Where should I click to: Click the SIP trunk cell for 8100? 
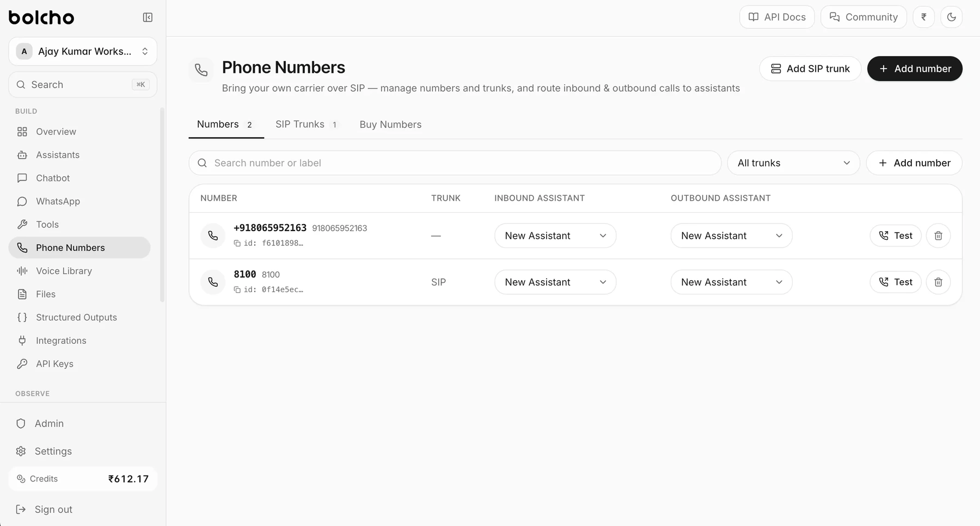click(438, 282)
